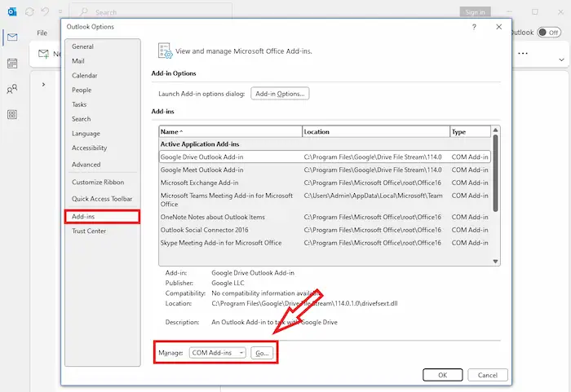
Task: Select Microsoft Exchange Add-in row
Action: [325, 183]
